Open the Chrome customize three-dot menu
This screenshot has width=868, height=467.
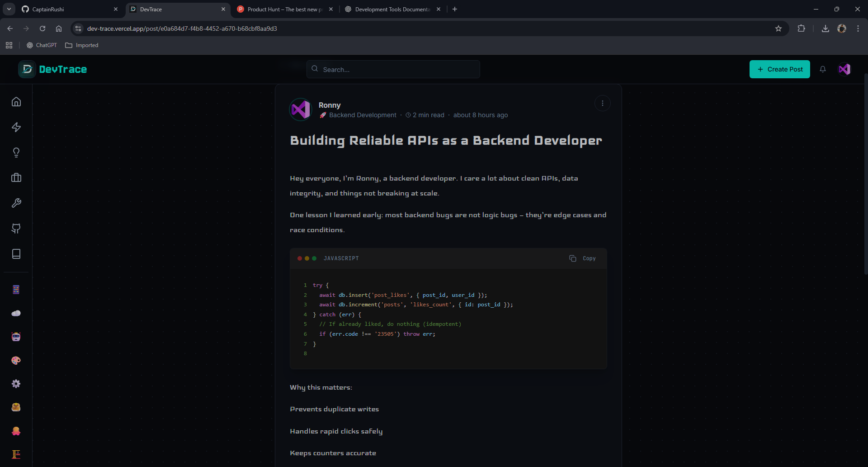click(858, 28)
